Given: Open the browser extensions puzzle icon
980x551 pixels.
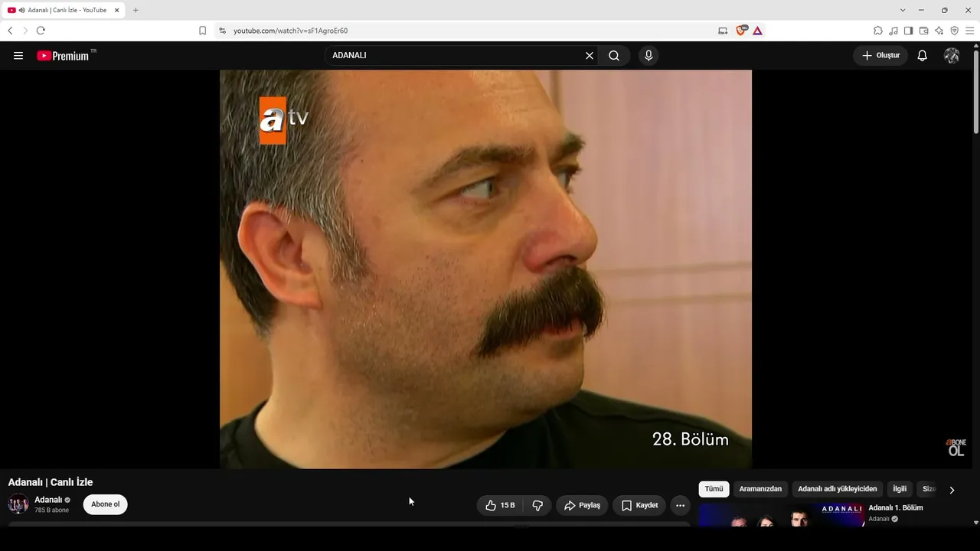Looking at the screenshot, I should coord(878,31).
